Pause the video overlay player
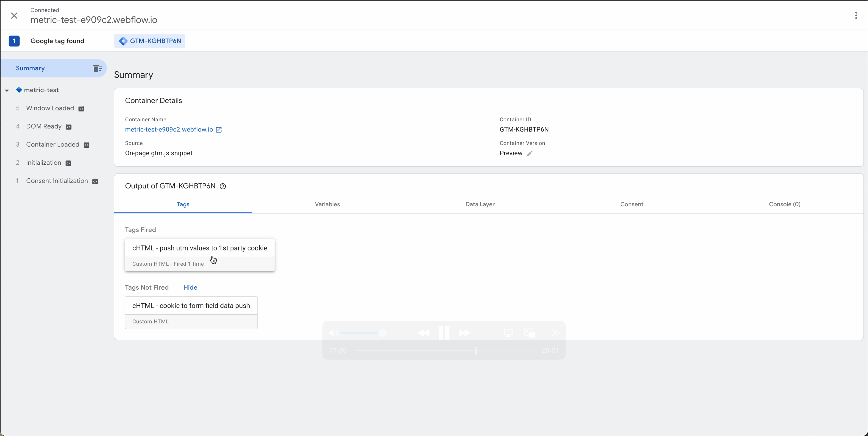The image size is (868, 436). [x=444, y=333]
